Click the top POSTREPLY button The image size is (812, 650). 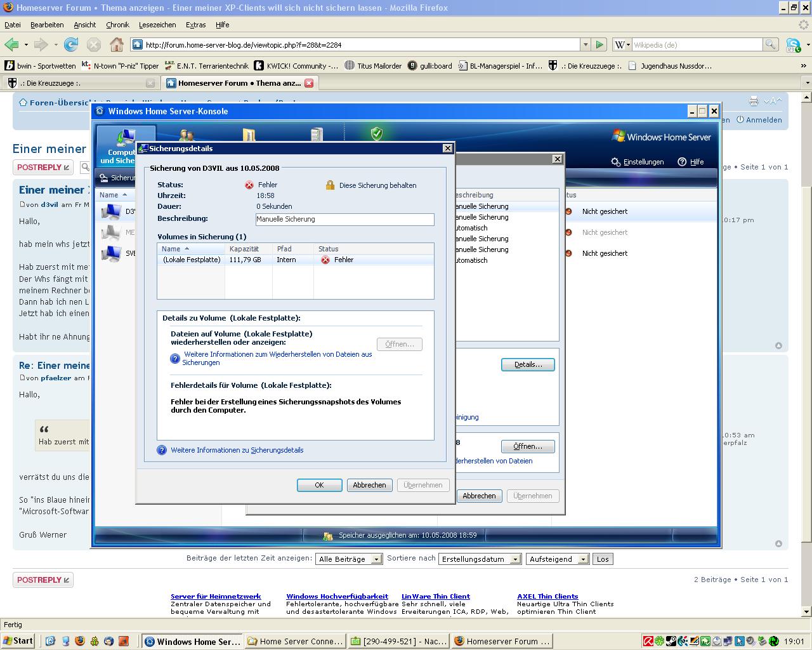coord(43,168)
